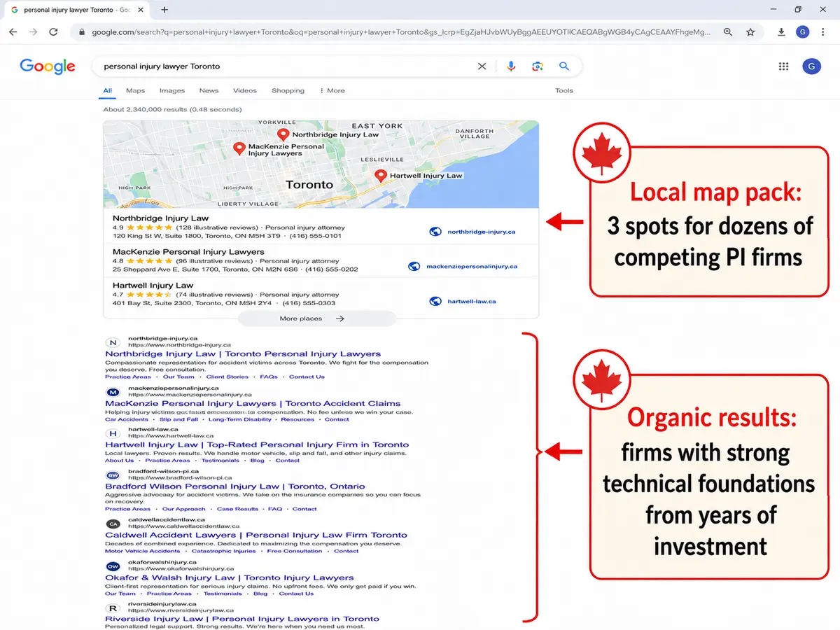Click the Long-Term Disability sitelink
This screenshot has height=630, width=840.
(240, 419)
